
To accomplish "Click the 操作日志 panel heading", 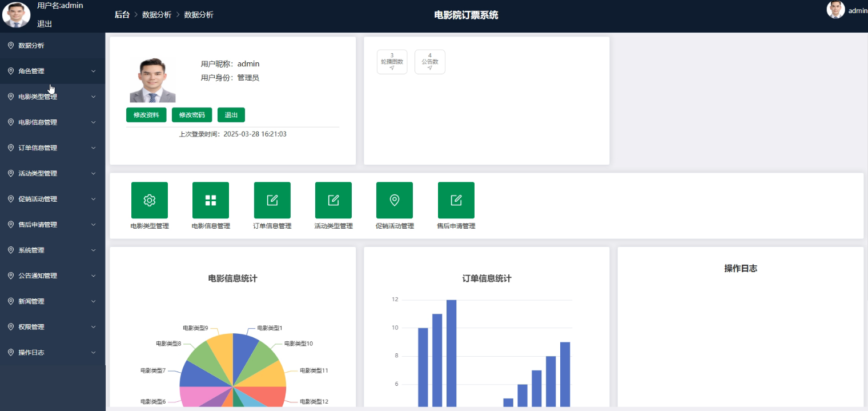I will [x=741, y=268].
